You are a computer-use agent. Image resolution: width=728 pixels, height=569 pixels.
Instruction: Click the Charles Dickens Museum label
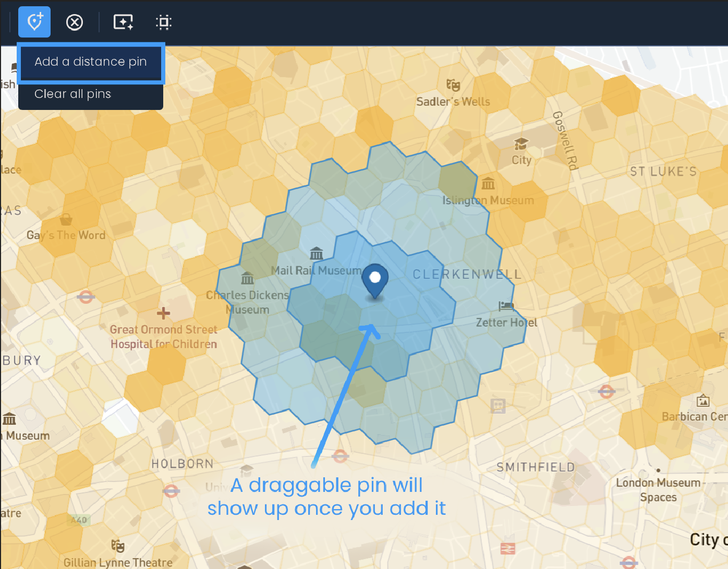tap(247, 302)
